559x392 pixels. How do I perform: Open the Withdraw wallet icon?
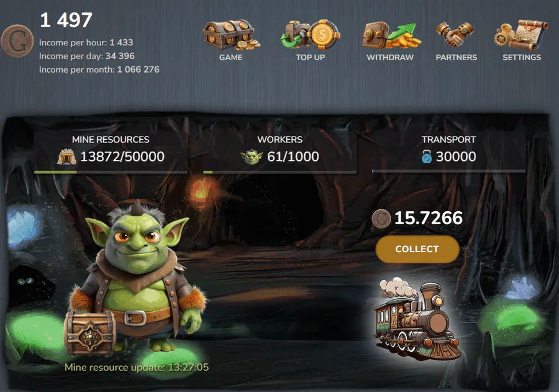coord(391,35)
